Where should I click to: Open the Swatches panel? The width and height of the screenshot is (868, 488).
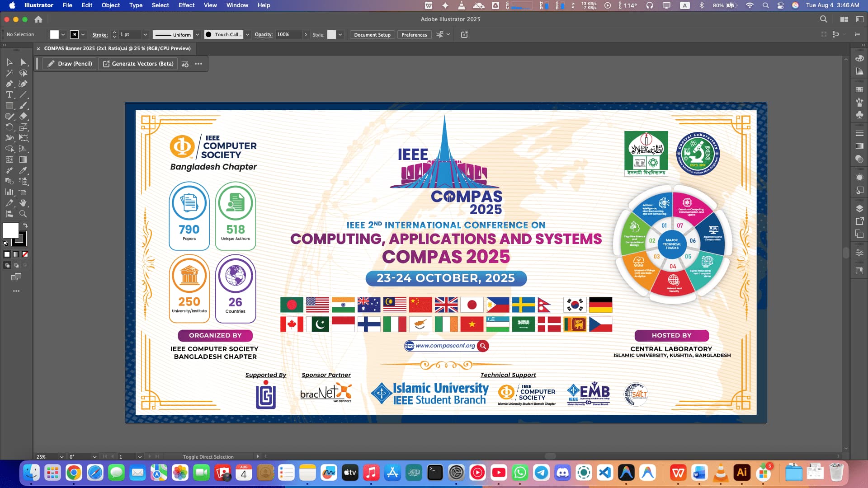point(859,89)
